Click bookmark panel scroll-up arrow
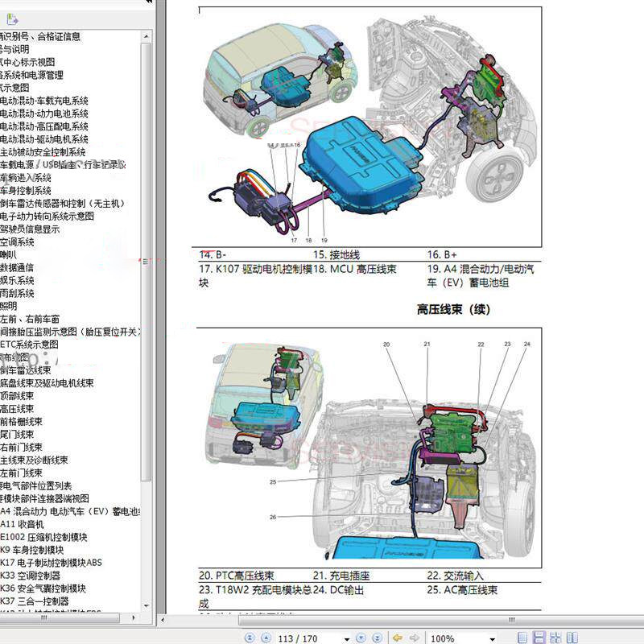 pyautogui.click(x=147, y=36)
